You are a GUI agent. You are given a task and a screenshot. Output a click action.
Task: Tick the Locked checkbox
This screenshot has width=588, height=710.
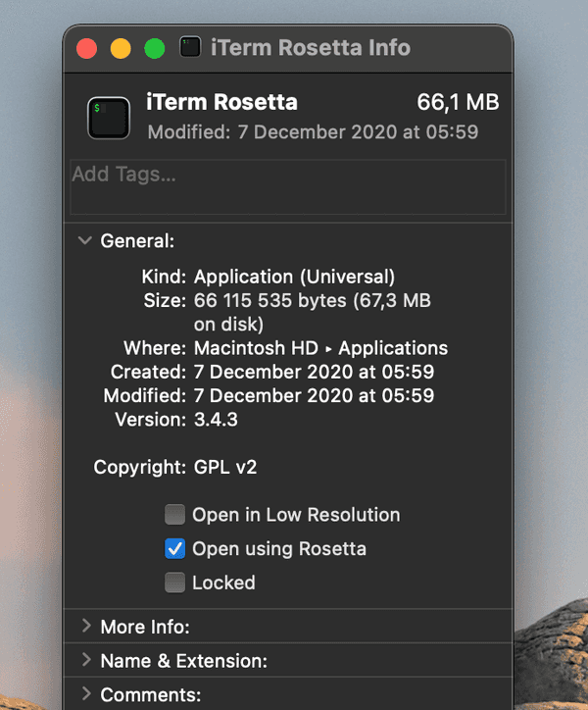pyautogui.click(x=174, y=583)
